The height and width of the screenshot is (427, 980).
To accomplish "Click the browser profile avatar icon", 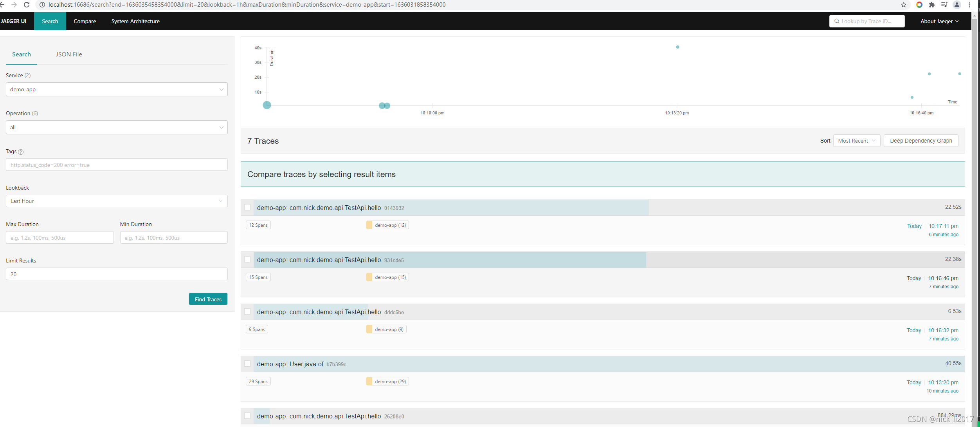I will [957, 5].
